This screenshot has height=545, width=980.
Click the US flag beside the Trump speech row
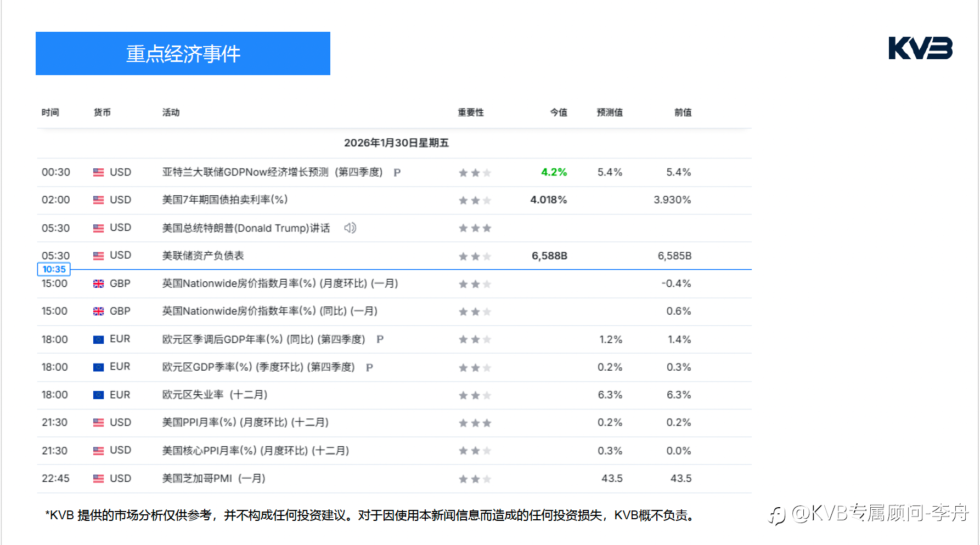[x=99, y=228]
